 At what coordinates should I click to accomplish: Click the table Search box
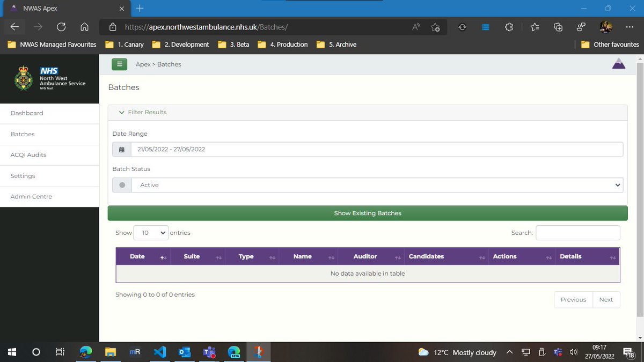tap(578, 233)
